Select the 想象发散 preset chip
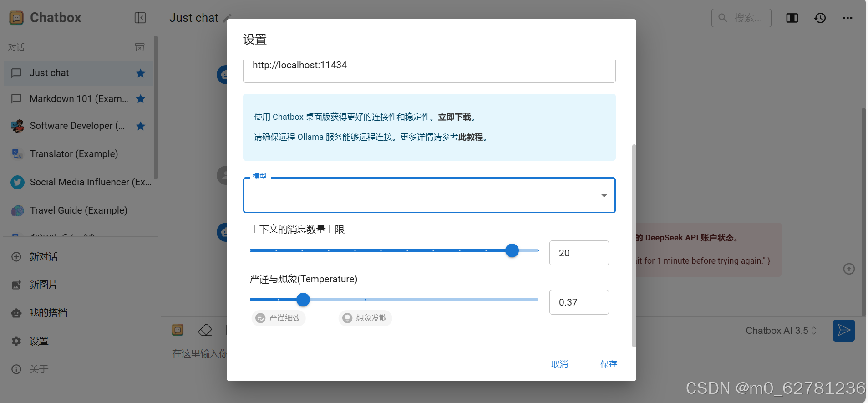The image size is (868, 403). point(365,318)
